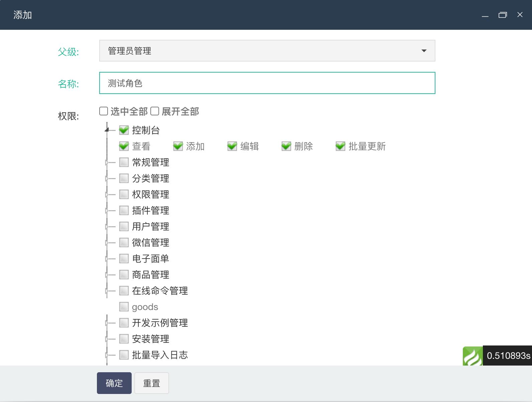Check the 分类管理 checkbox

click(124, 178)
